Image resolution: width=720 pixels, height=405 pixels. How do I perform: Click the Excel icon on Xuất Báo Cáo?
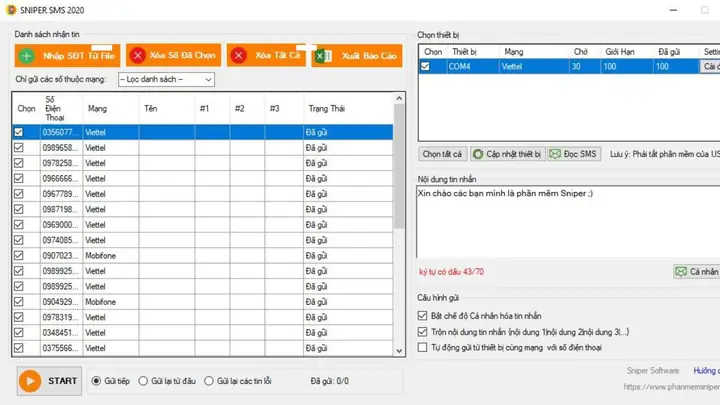coord(323,56)
